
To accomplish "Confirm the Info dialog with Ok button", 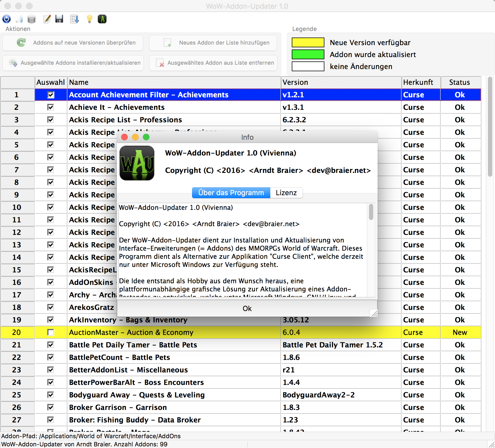I will (x=247, y=309).
